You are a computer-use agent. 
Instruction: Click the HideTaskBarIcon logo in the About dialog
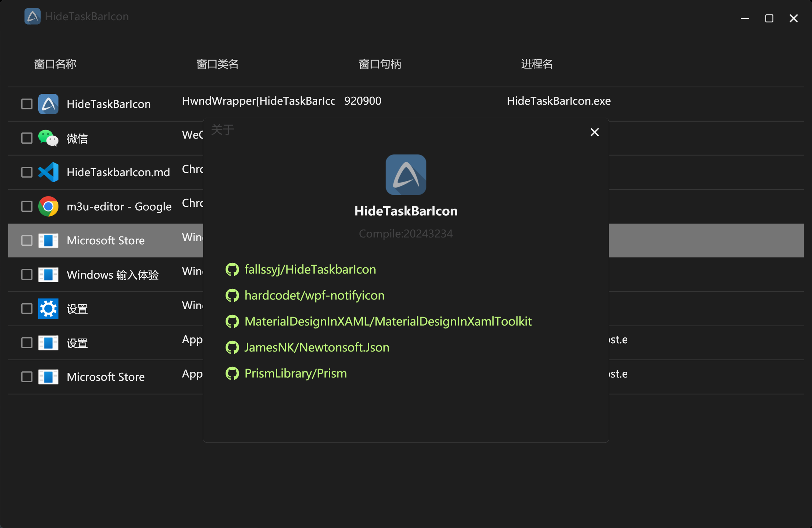pos(406,175)
